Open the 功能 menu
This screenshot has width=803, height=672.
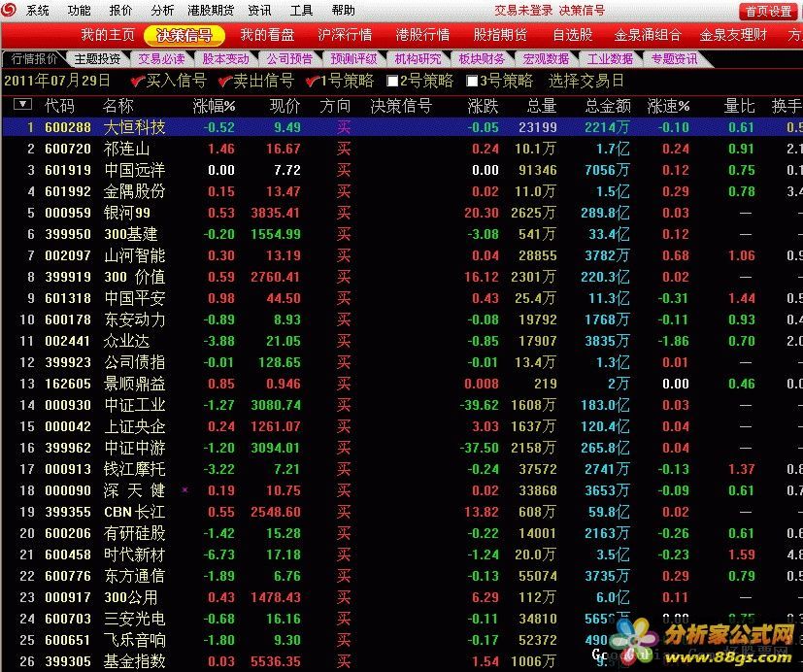79,11
